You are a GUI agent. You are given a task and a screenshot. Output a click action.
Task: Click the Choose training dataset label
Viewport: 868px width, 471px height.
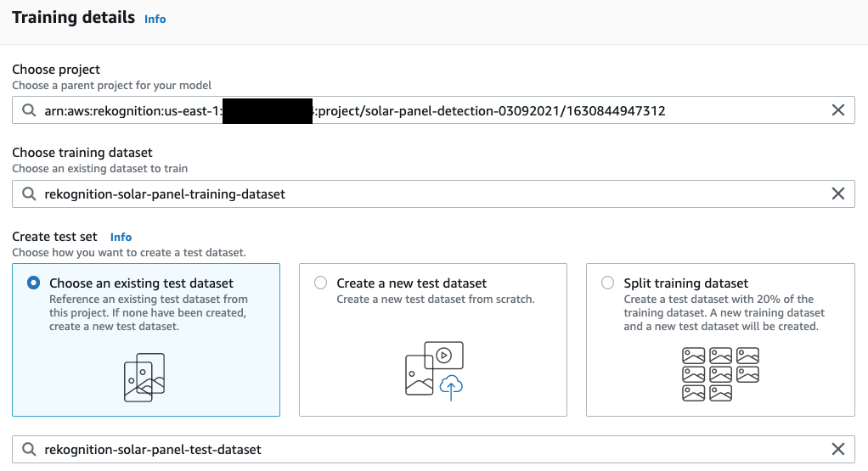pos(82,153)
